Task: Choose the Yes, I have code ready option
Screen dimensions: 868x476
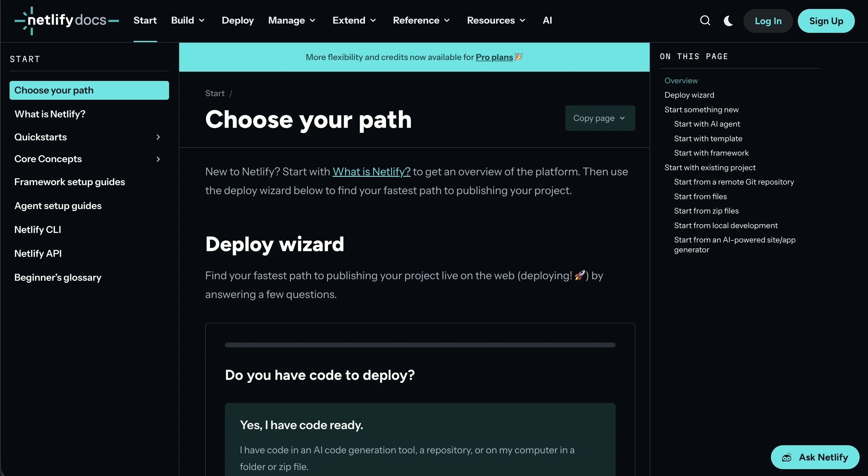Action: tap(420, 439)
